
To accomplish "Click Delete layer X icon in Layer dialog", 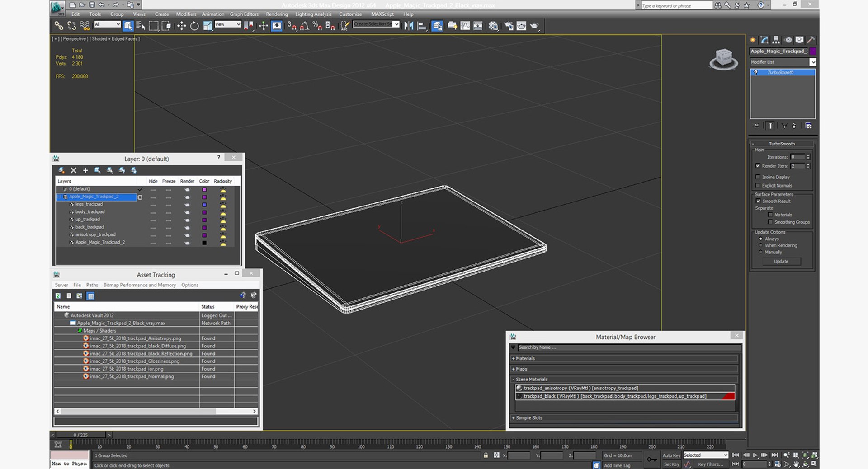I will click(x=73, y=170).
